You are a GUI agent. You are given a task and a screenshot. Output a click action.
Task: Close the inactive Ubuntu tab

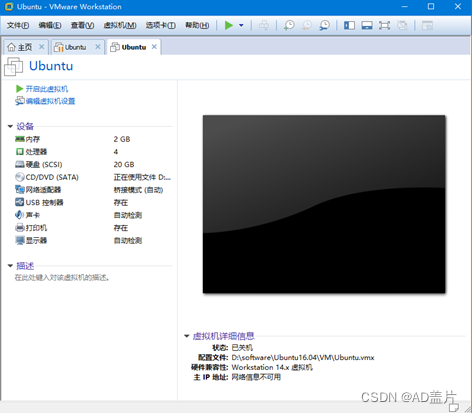(x=98, y=47)
